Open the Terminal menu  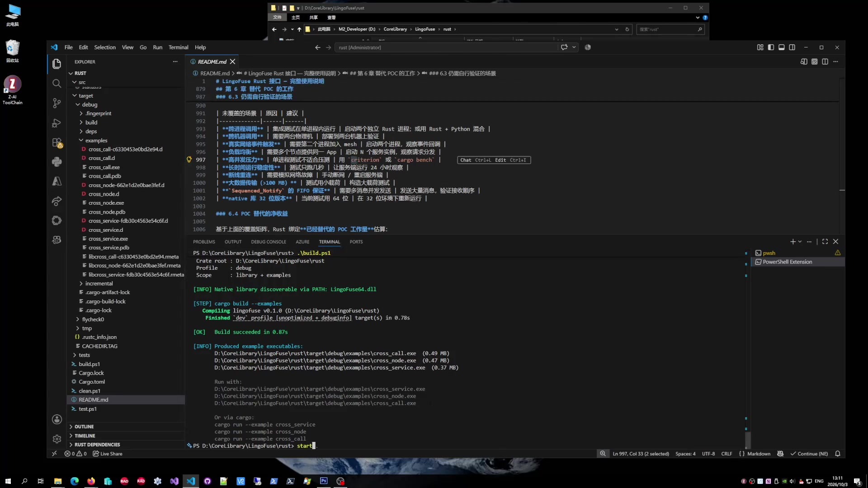[178, 47]
